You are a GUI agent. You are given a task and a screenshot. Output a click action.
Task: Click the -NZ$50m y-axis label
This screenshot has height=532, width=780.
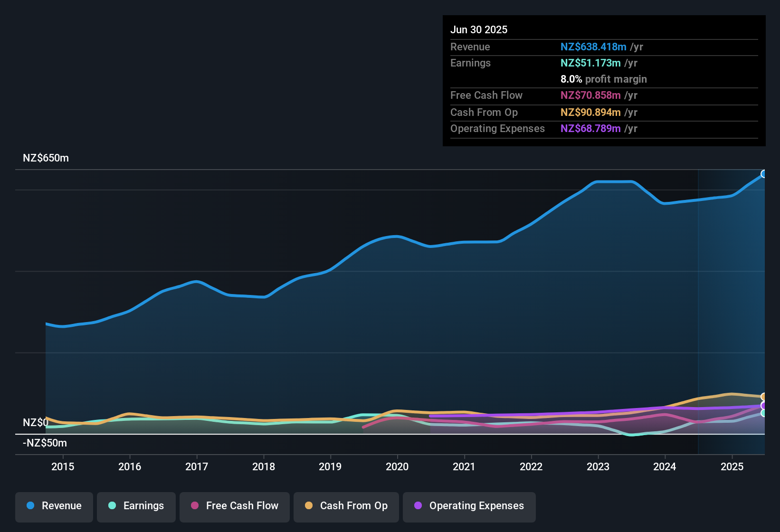[x=45, y=443]
